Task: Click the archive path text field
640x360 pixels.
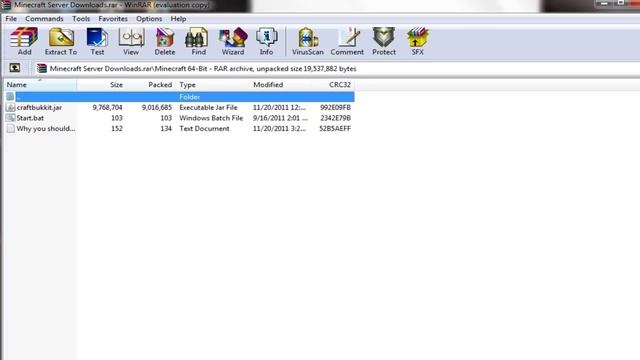Action: point(337,69)
